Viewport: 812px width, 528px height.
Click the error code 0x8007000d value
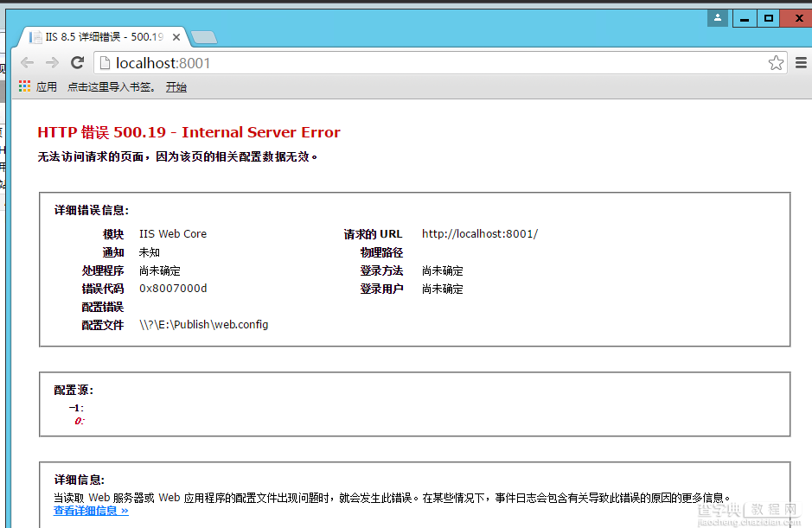click(x=173, y=289)
